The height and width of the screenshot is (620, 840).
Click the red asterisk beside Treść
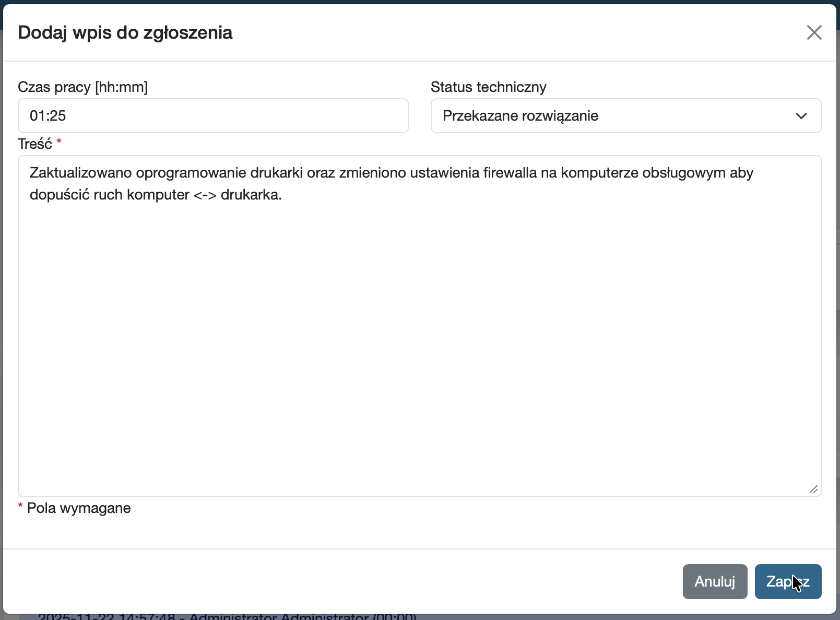click(x=59, y=142)
